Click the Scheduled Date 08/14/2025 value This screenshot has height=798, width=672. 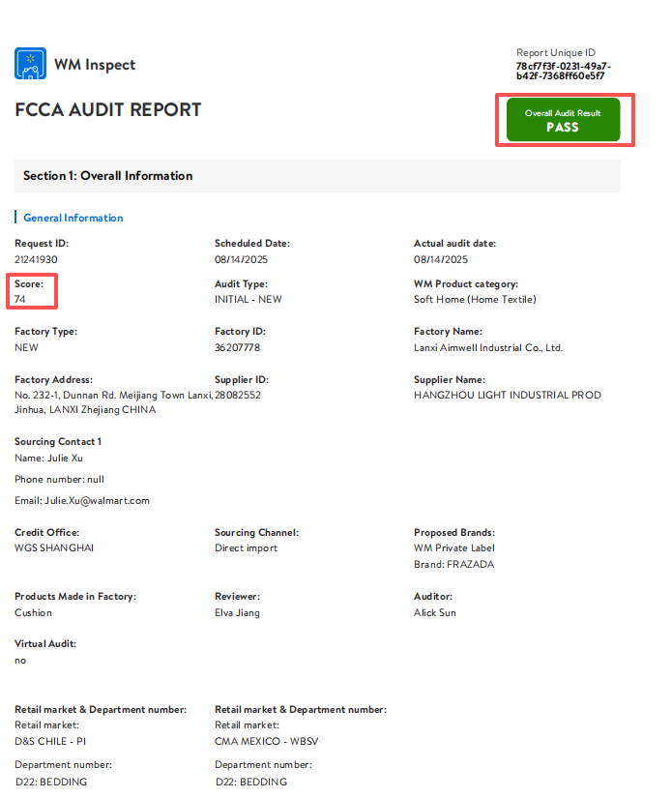[x=241, y=259]
